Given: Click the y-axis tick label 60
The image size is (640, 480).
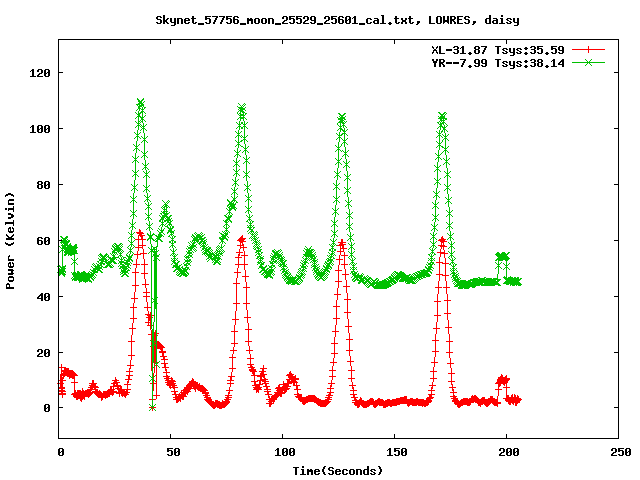Looking at the screenshot, I should (43, 241).
